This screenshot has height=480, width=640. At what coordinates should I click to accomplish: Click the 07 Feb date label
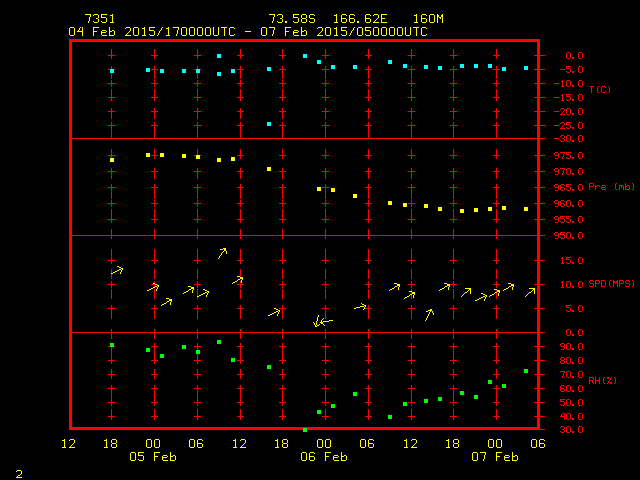tap(494, 456)
